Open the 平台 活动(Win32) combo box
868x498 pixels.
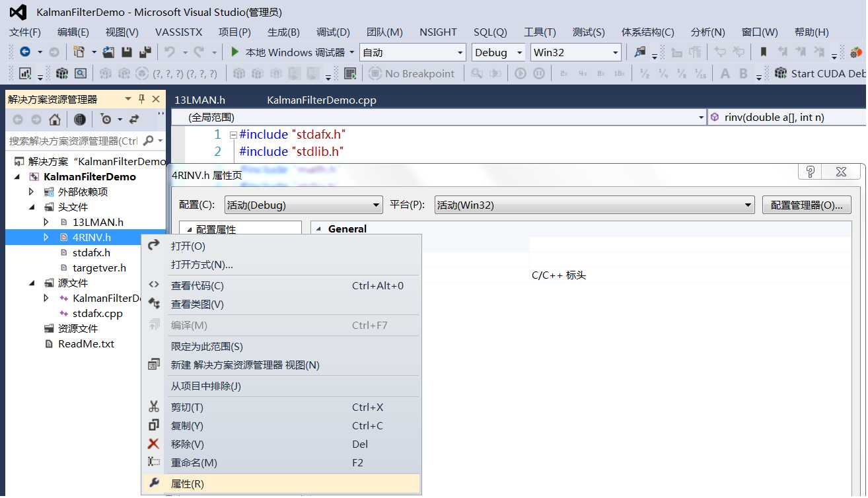pos(595,205)
